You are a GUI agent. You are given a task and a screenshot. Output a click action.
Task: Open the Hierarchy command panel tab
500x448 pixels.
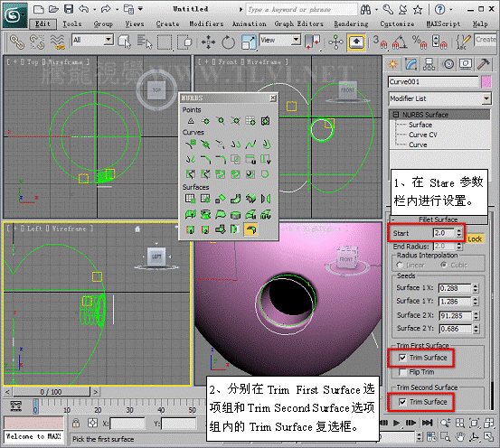click(x=429, y=64)
